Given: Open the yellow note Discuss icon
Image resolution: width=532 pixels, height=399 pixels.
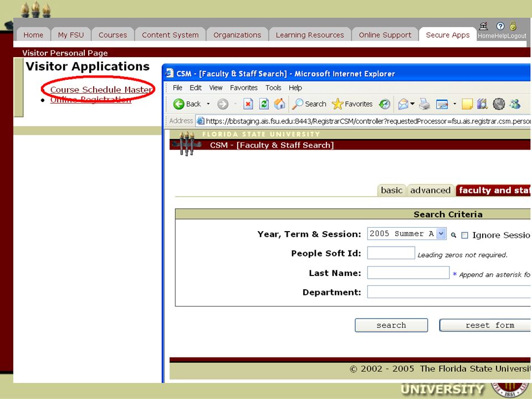Looking at the screenshot, I should [467, 104].
